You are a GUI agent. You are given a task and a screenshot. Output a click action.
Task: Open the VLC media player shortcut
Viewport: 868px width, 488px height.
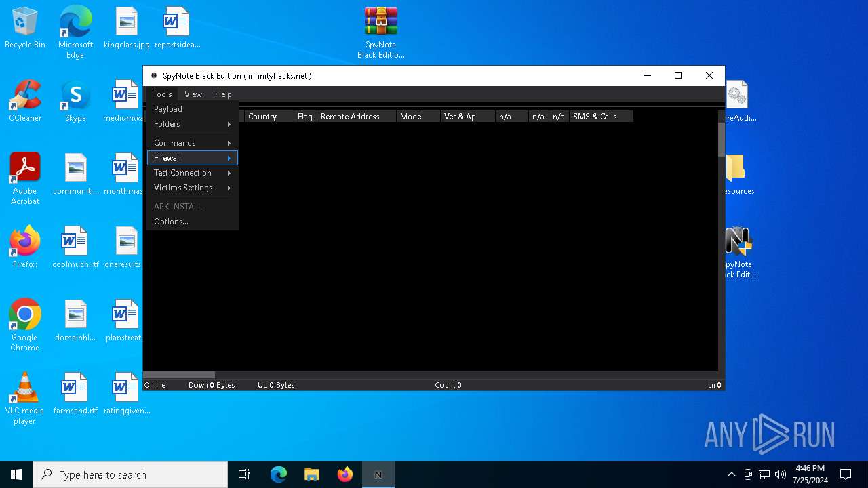pyautogui.click(x=25, y=399)
